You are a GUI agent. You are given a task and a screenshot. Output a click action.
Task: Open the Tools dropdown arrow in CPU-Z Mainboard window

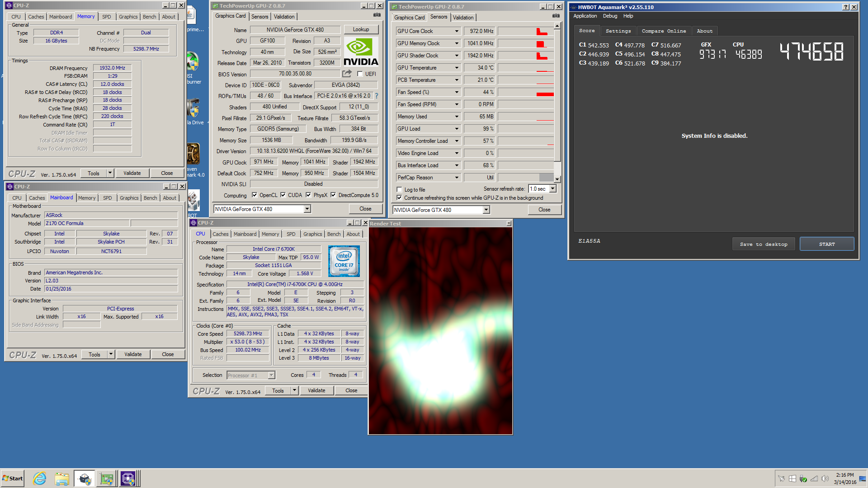[x=111, y=354]
